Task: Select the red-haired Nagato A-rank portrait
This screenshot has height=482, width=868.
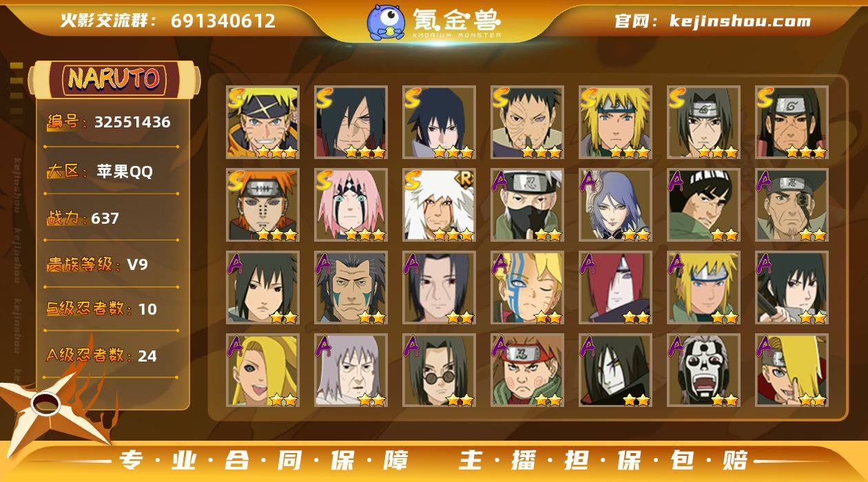Action: click(x=616, y=288)
